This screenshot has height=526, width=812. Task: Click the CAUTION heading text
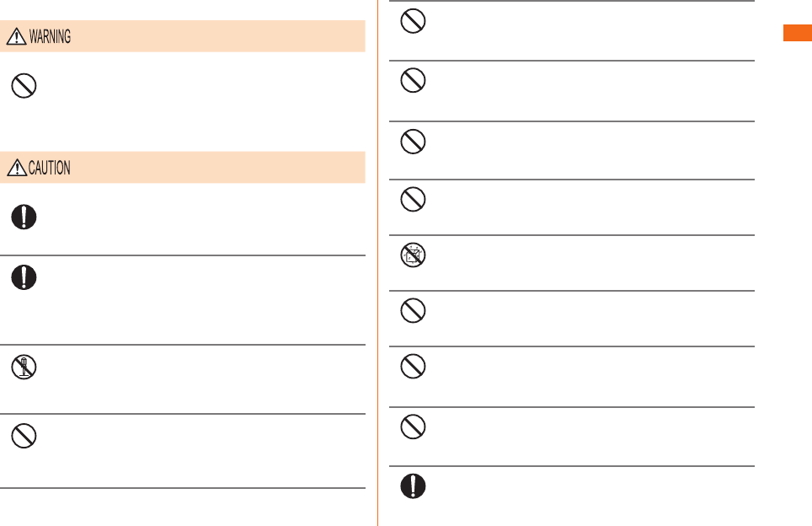[x=49, y=168]
